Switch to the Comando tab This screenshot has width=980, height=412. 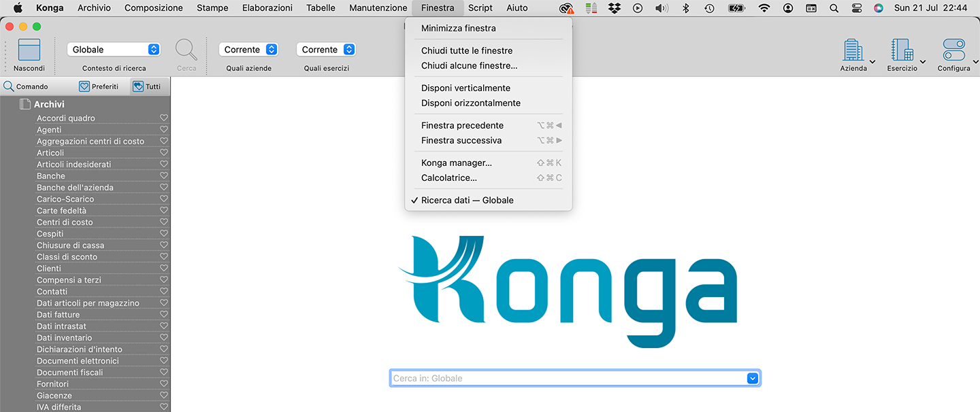[x=26, y=86]
